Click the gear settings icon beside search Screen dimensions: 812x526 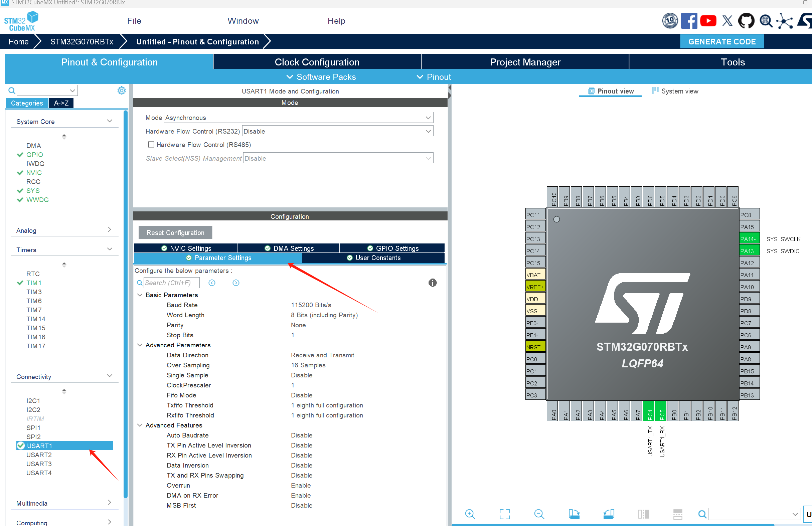click(x=122, y=91)
